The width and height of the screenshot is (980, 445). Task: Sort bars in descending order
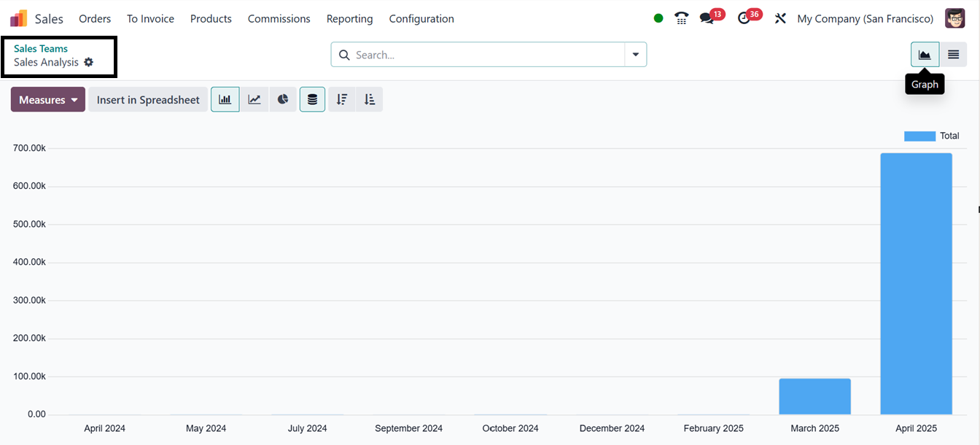[342, 100]
